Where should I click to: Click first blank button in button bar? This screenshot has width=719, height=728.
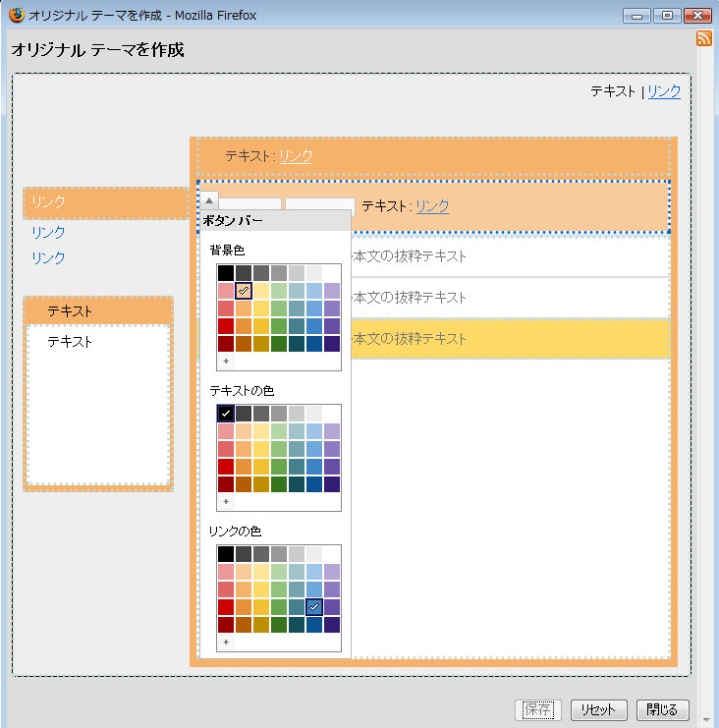[250, 204]
